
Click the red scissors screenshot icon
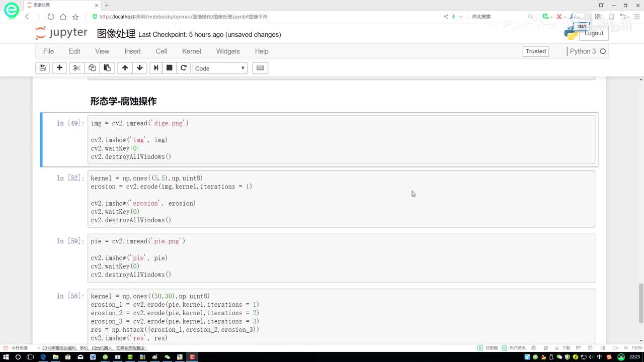tap(558, 17)
